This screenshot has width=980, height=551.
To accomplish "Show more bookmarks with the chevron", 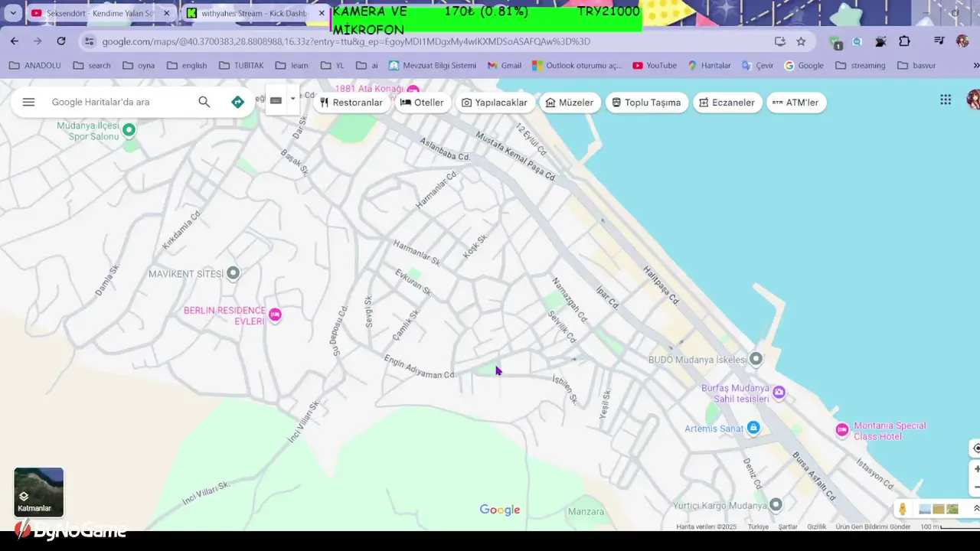I will pos(975,66).
